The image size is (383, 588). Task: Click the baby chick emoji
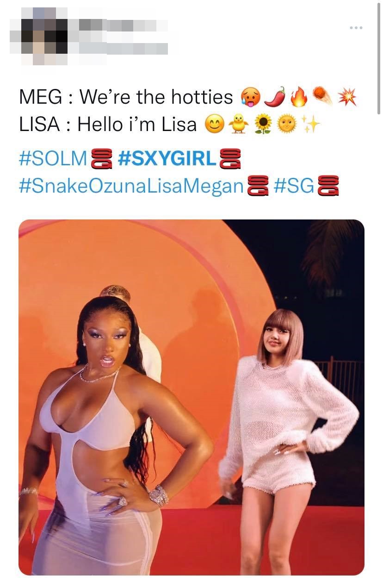[x=239, y=124]
